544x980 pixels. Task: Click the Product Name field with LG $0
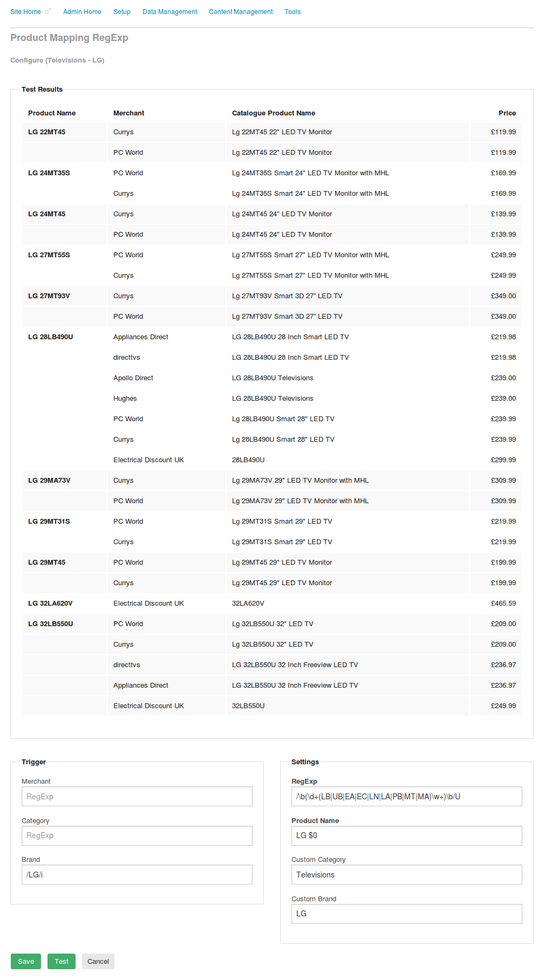(x=407, y=835)
